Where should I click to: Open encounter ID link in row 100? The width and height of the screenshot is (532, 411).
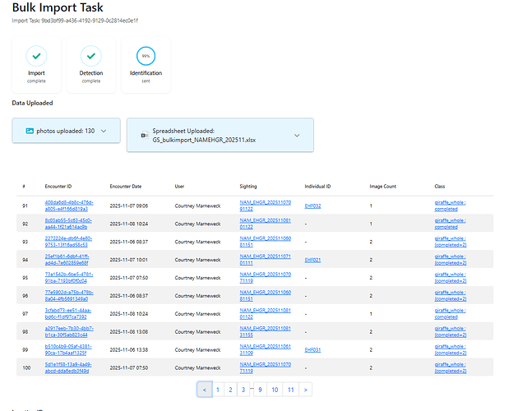coord(68,367)
